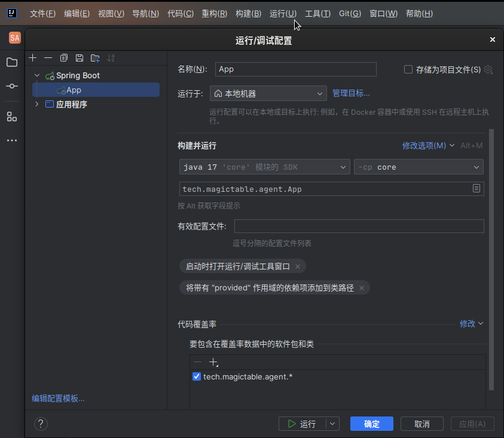This screenshot has height=438, width=504.
Task: Open the Git(G) menu
Action: pos(350,13)
